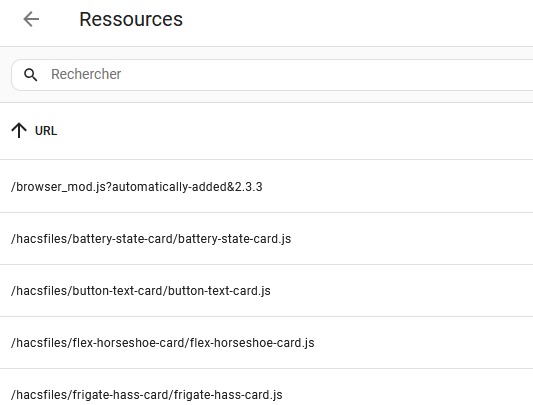Open the frigate-hass-card.js resource entry
This screenshot has width=533, height=405.
pos(266,387)
